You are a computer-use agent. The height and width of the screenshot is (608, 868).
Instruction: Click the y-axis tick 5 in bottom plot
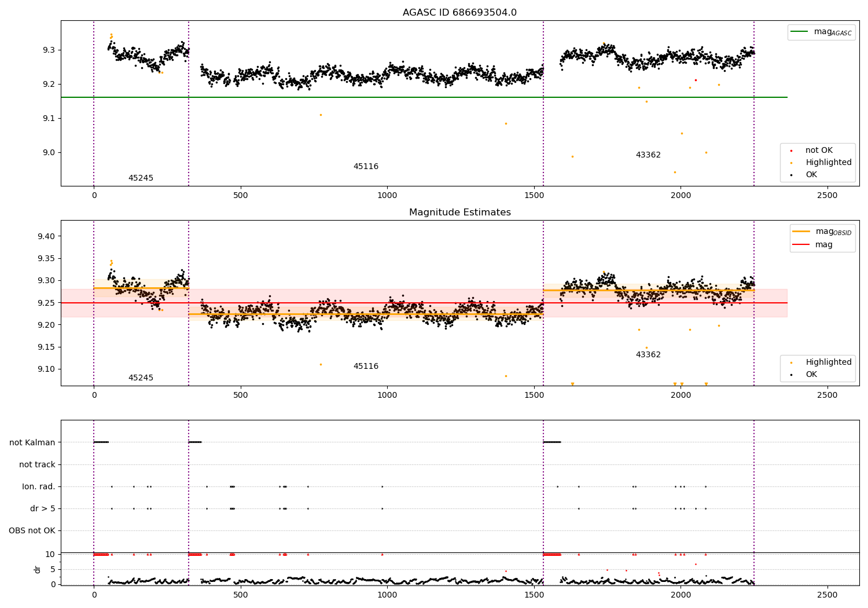click(53, 569)
